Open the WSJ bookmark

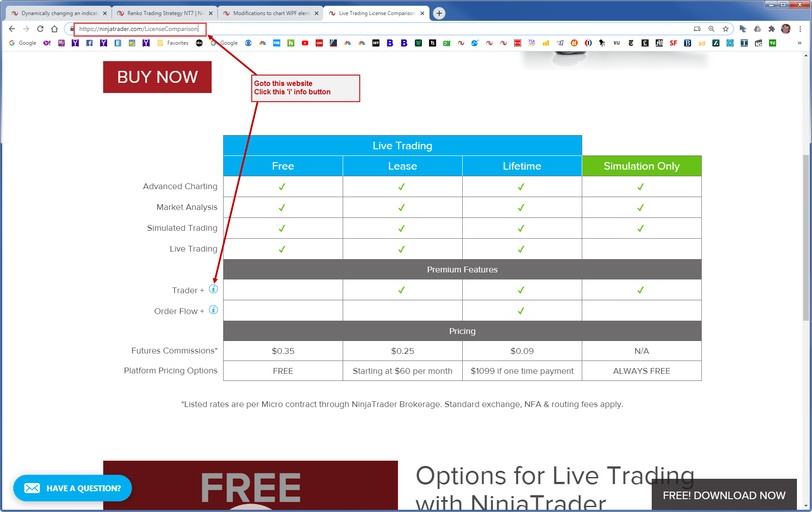click(617, 43)
